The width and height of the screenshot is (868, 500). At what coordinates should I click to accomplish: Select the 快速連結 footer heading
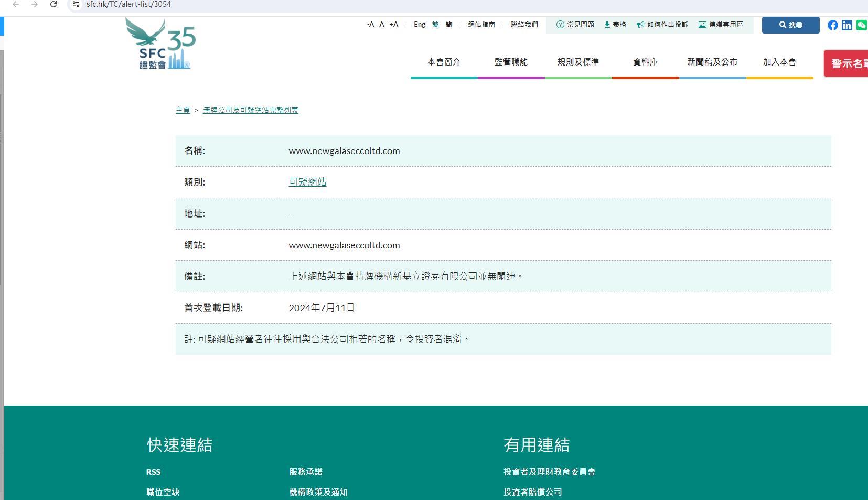point(179,445)
